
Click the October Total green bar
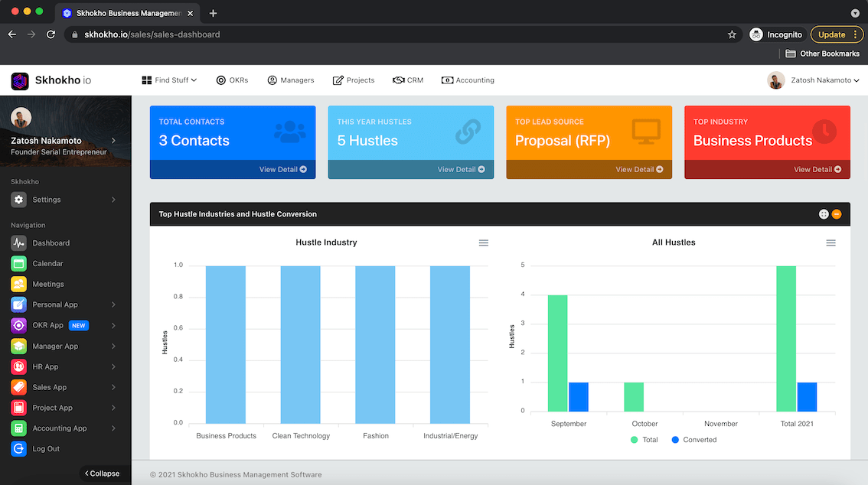pos(634,397)
